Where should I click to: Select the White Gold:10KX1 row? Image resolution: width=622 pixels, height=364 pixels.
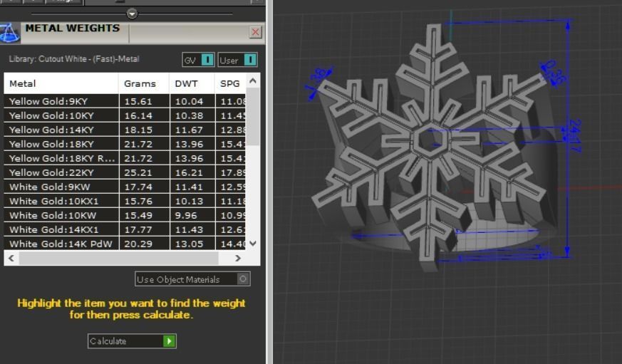(125, 202)
